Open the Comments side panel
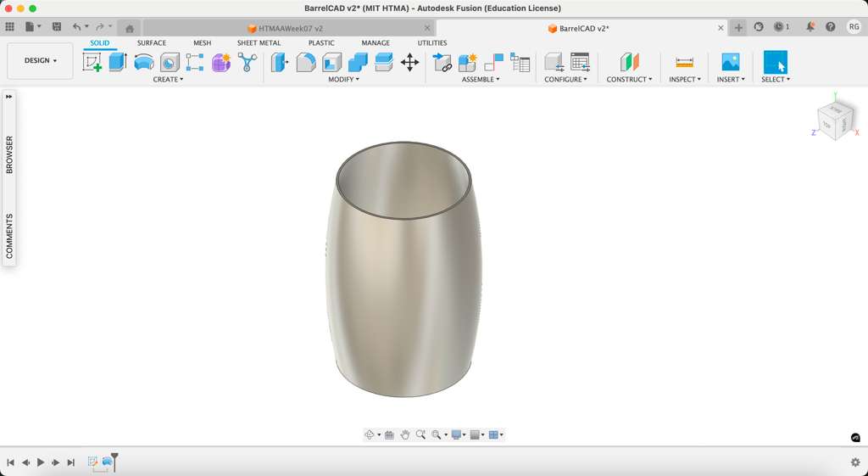The width and height of the screenshot is (868, 476). (9, 235)
